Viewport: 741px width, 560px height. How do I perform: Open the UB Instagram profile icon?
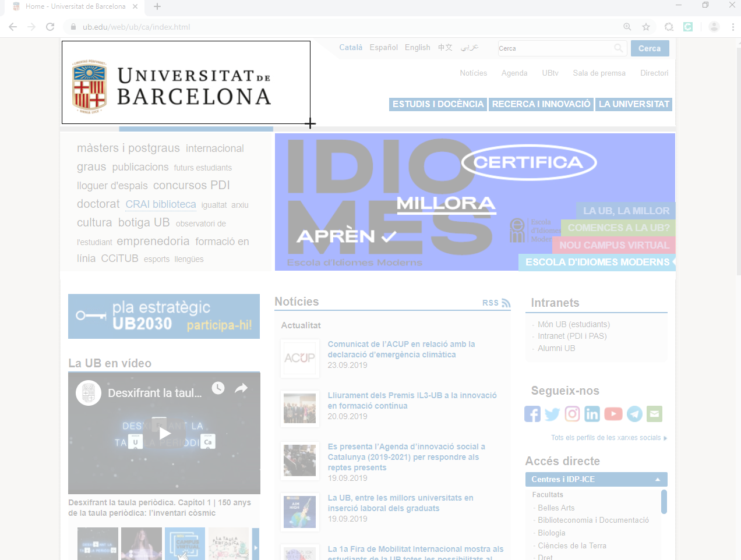tap(573, 414)
